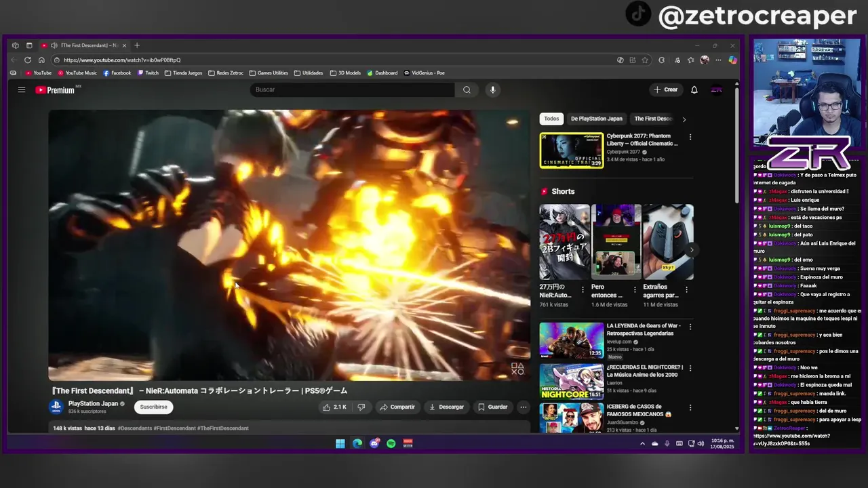Open the Twitch bookmark
The width and height of the screenshot is (868, 488).
tap(148, 73)
